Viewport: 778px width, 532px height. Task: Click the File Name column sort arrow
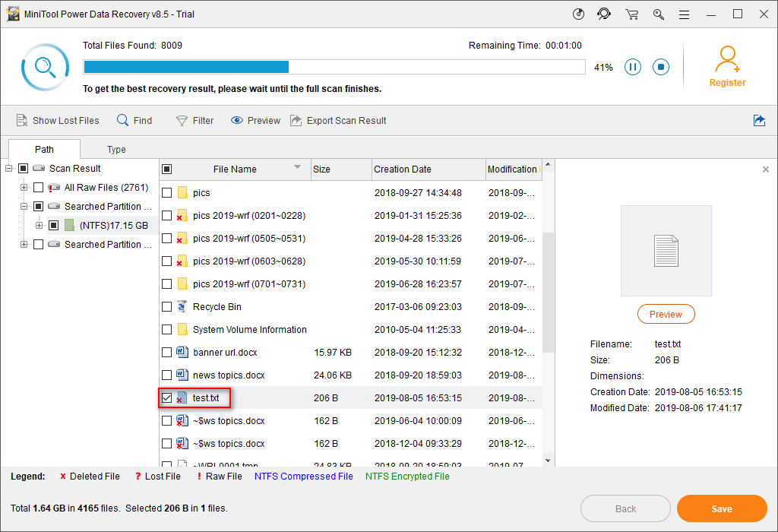[x=297, y=166]
